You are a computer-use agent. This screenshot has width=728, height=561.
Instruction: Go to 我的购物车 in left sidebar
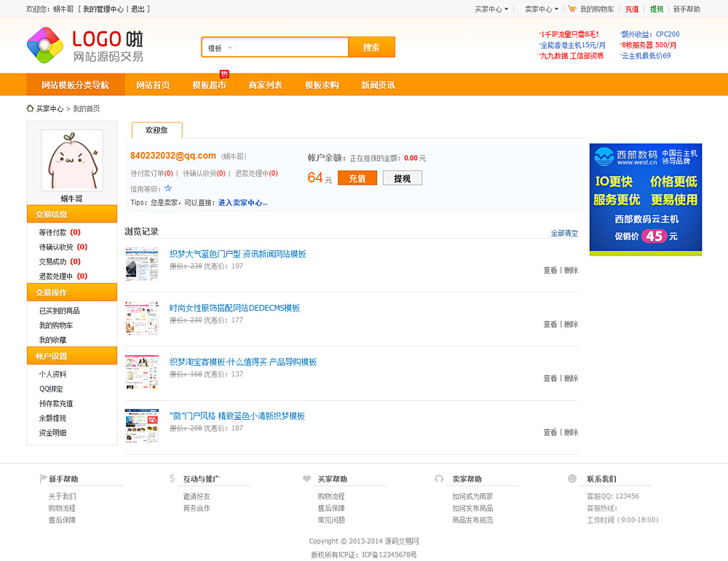(x=56, y=325)
